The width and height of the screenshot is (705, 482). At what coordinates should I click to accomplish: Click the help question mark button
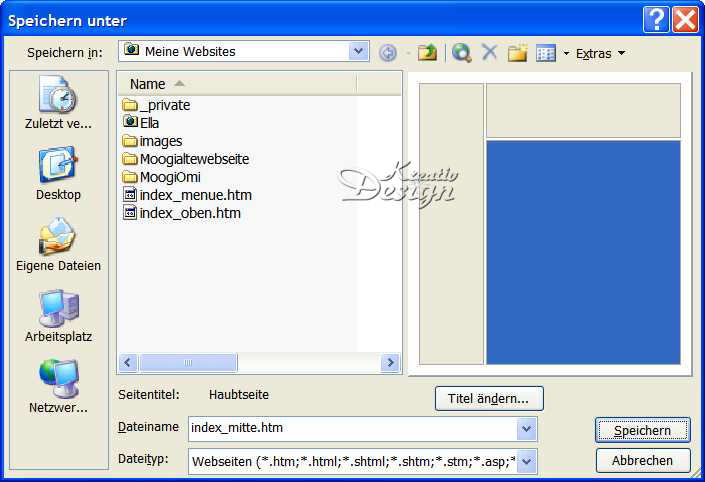pyautogui.click(x=656, y=19)
